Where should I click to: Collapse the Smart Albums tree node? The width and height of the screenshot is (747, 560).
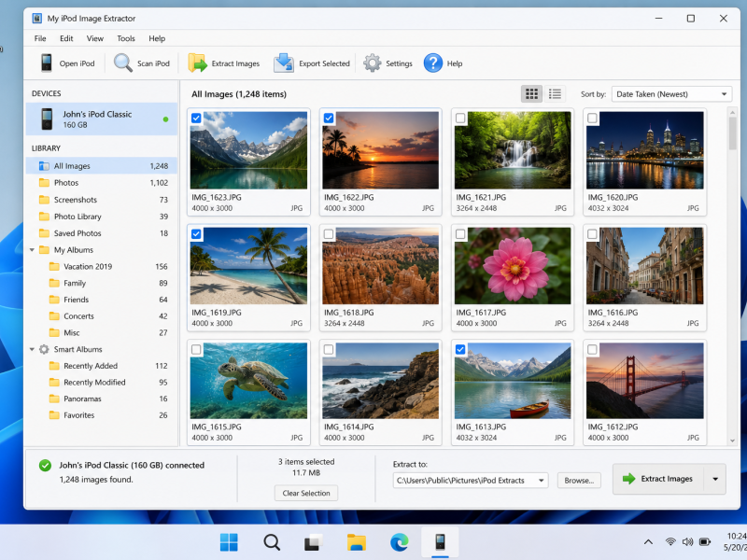(x=32, y=349)
